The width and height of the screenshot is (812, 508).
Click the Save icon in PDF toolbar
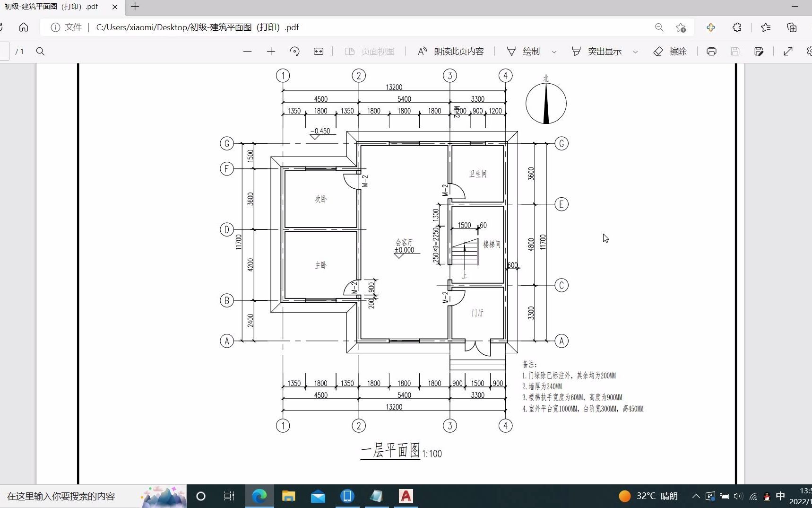coord(735,51)
